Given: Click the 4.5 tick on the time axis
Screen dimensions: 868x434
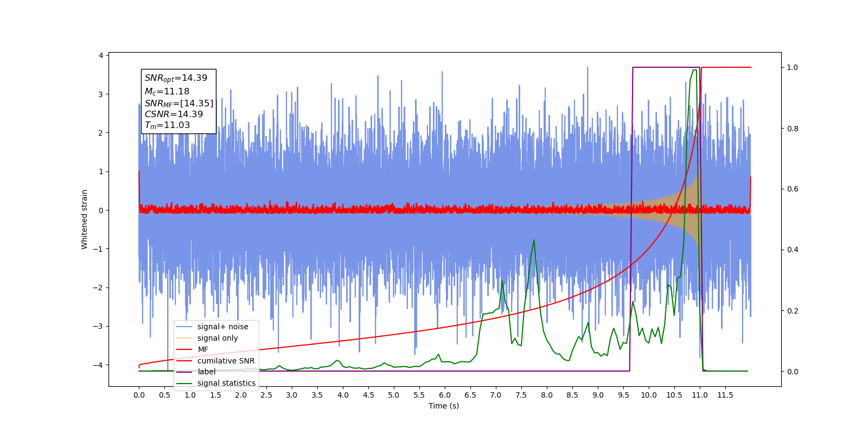Looking at the screenshot, I should 368,395.
